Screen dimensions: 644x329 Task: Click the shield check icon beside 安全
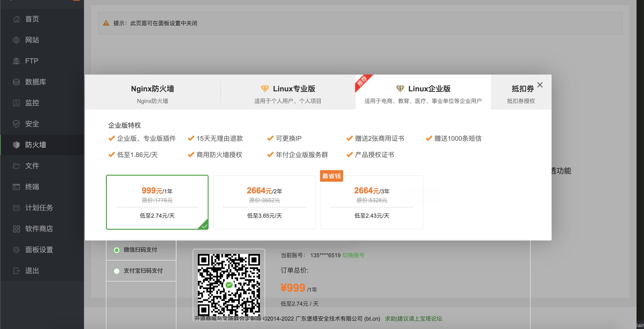16,124
